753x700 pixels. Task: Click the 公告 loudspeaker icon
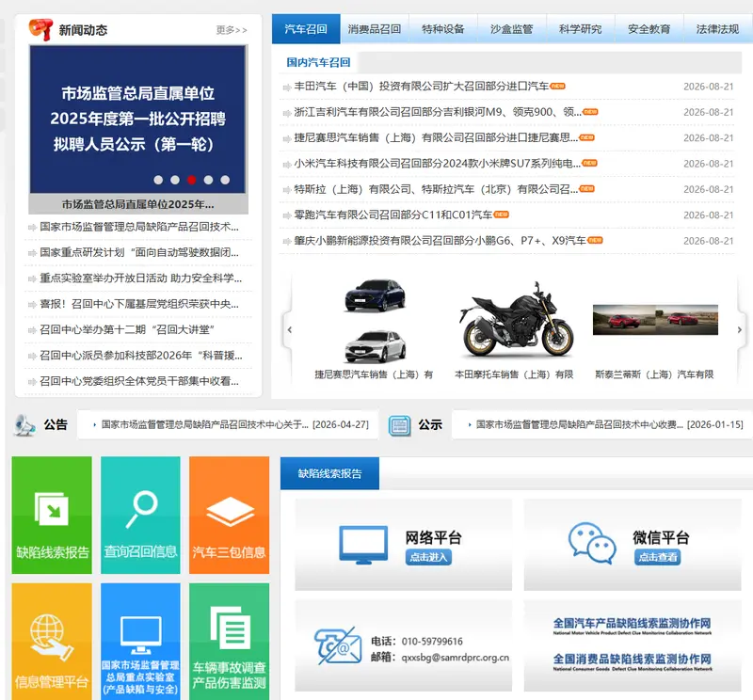tap(24, 425)
